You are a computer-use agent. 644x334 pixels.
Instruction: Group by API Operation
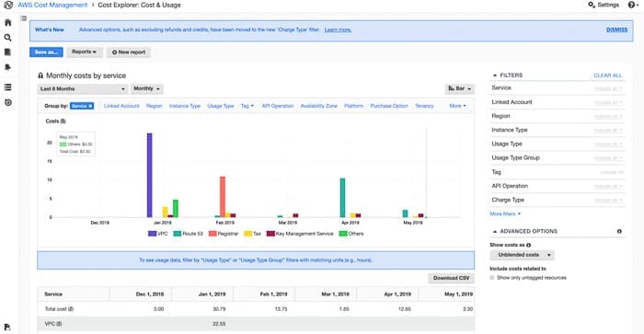[278, 106]
